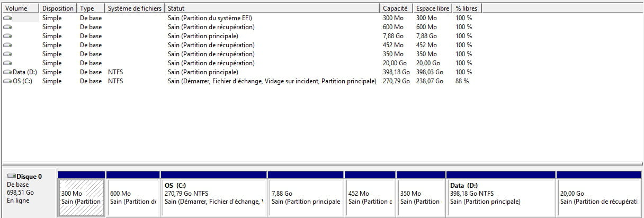Select the 7,88 Go primary partition block
This screenshot has height=218, width=644.
pyautogui.click(x=306, y=194)
